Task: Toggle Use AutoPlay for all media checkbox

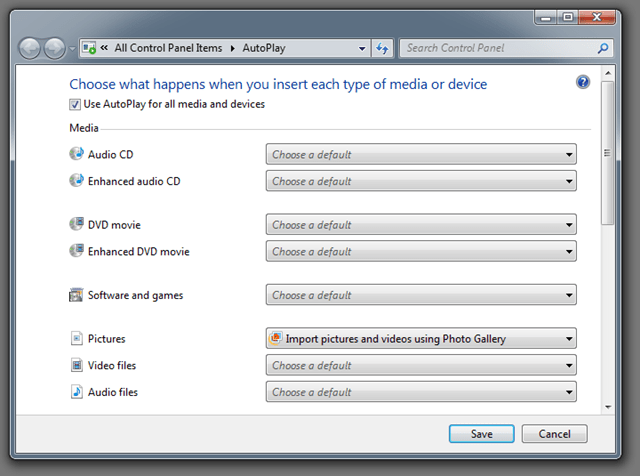Action: click(x=75, y=104)
